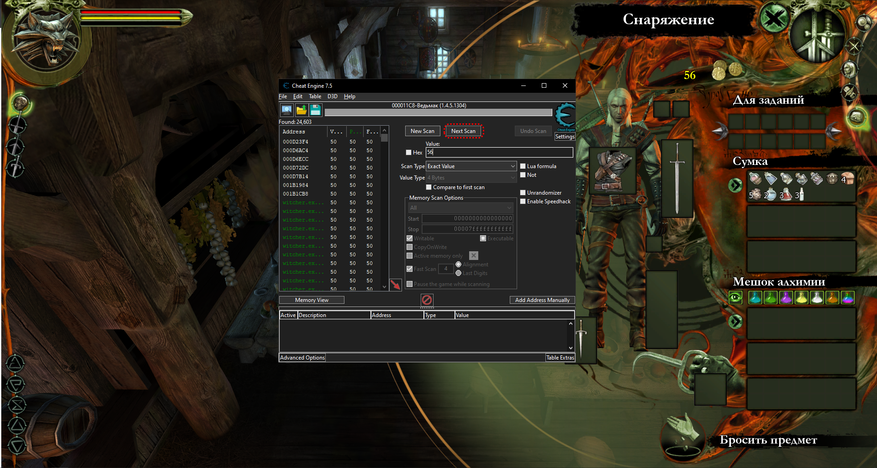Click the X button beside Active memory only
The width and height of the screenshot is (877, 468).
[x=473, y=256]
